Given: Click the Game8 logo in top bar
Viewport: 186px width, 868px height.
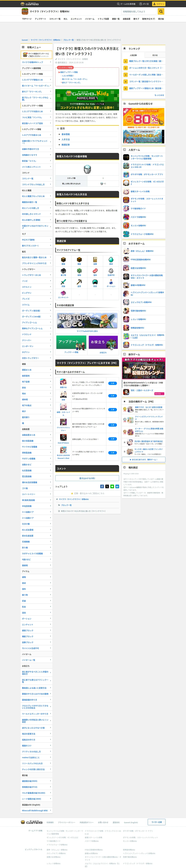Looking at the screenshot, I should (30, 4).
